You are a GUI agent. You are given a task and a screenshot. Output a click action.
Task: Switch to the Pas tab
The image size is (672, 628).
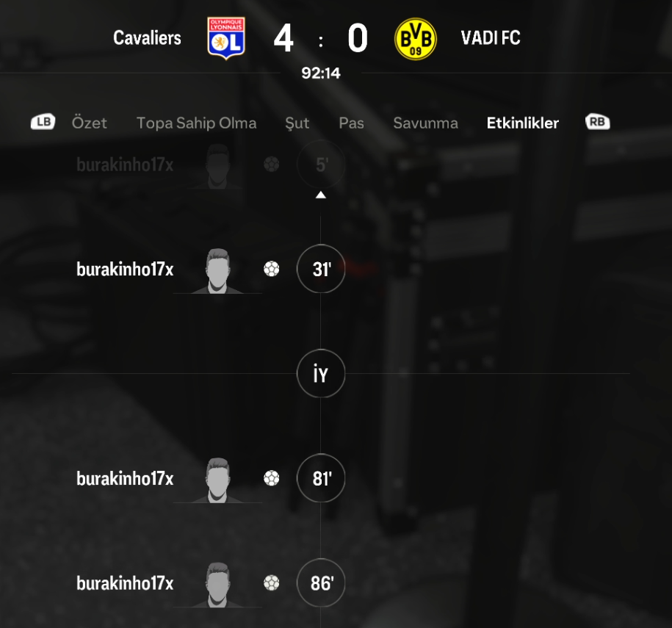pos(352,123)
